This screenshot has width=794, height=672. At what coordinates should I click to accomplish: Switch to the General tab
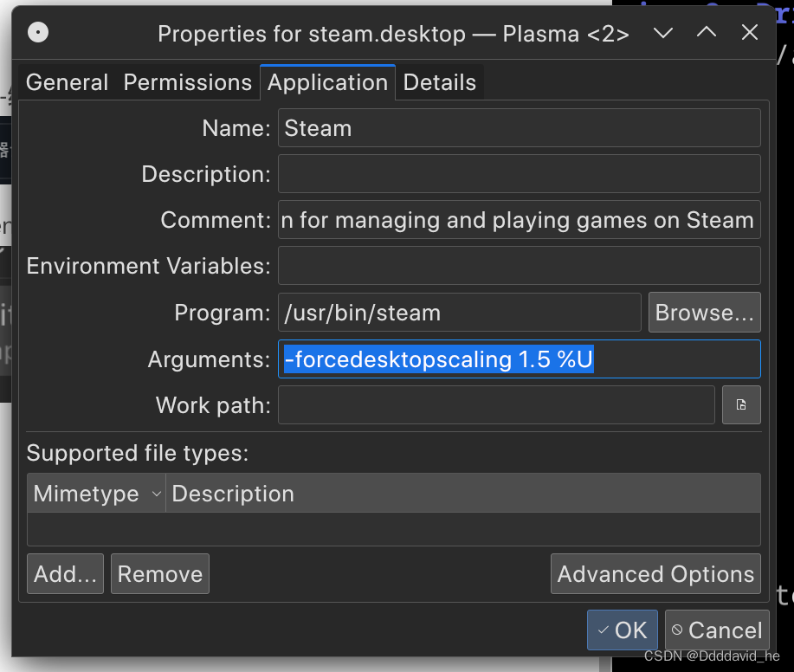tap(68, 82)
